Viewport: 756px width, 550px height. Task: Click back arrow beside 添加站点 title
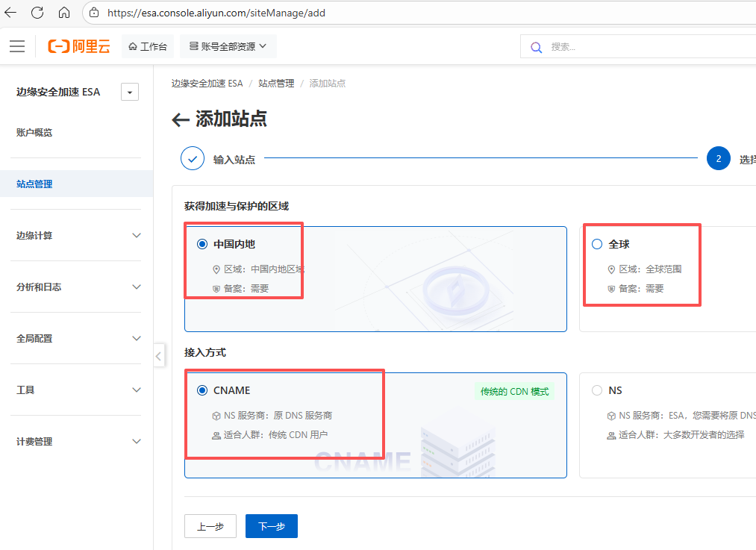pos(180,119)
